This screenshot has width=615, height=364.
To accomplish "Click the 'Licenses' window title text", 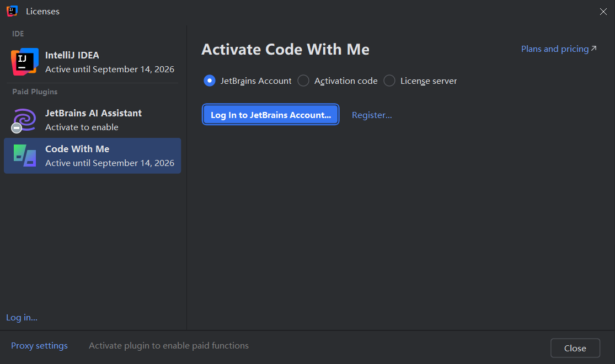I will (43, 12).
